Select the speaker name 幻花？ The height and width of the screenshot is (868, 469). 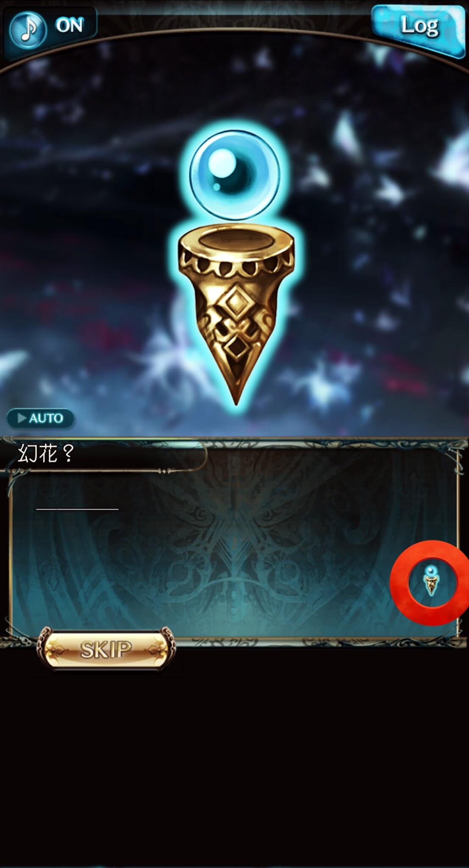pos(46,453)
